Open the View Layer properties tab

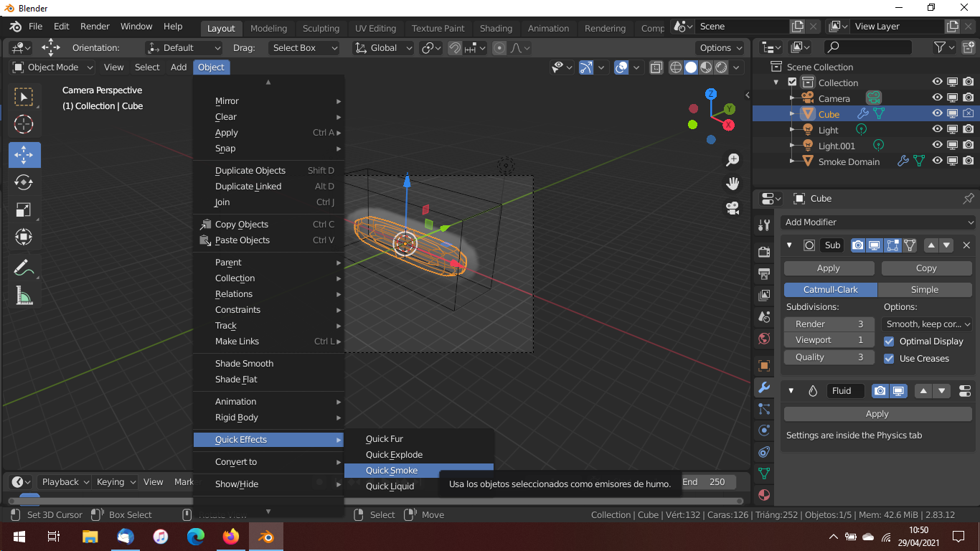(764, 295)
